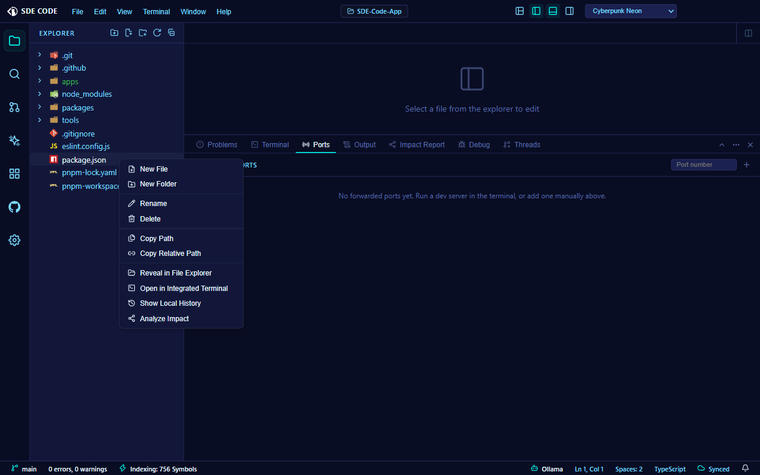Choose Open in Integrated Terminal
The width and height of the screenshot is (760, 475).
(181, 288)
